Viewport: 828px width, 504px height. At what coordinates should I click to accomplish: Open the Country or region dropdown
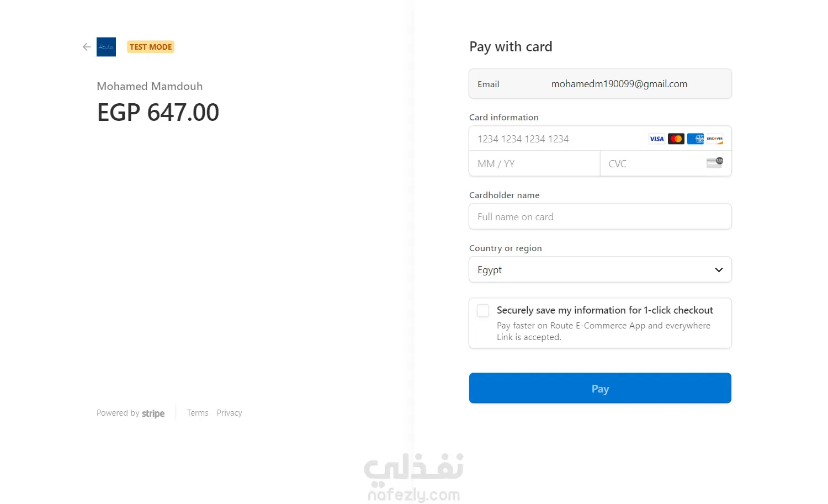pos(600,270)
